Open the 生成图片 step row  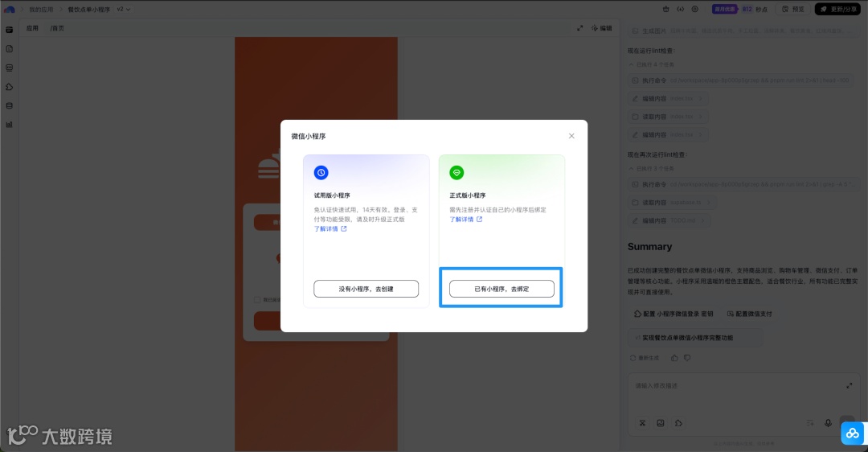click(x=743, y=31)
